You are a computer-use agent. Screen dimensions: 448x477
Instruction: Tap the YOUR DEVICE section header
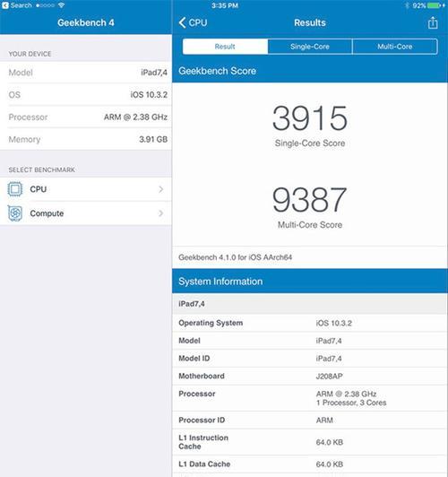(30, 54)
